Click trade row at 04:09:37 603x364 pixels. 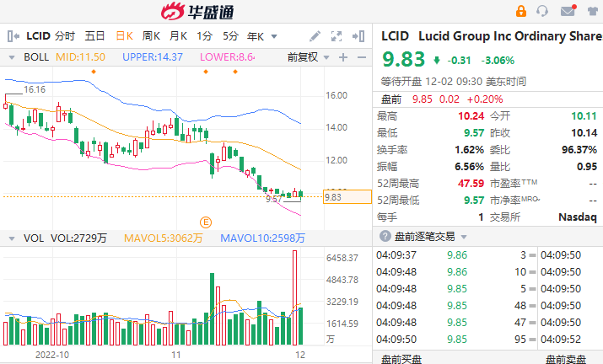click(x=456, y=254)
